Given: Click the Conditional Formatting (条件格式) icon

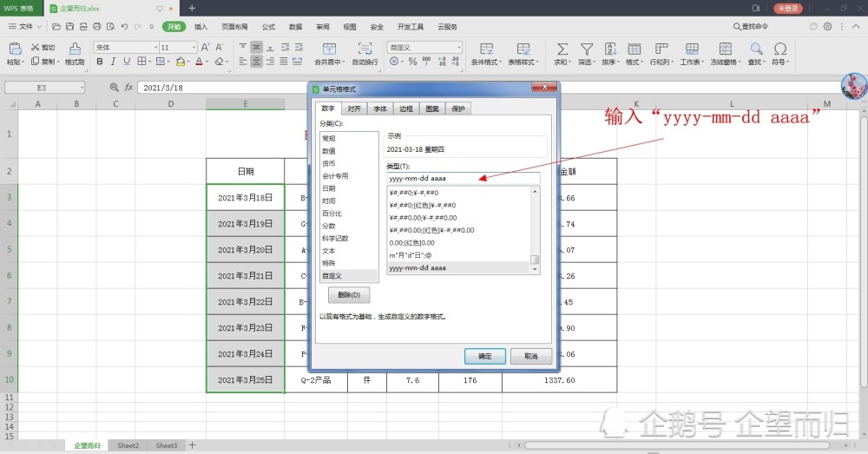Looking at the screenshot, I should [486, 49].
